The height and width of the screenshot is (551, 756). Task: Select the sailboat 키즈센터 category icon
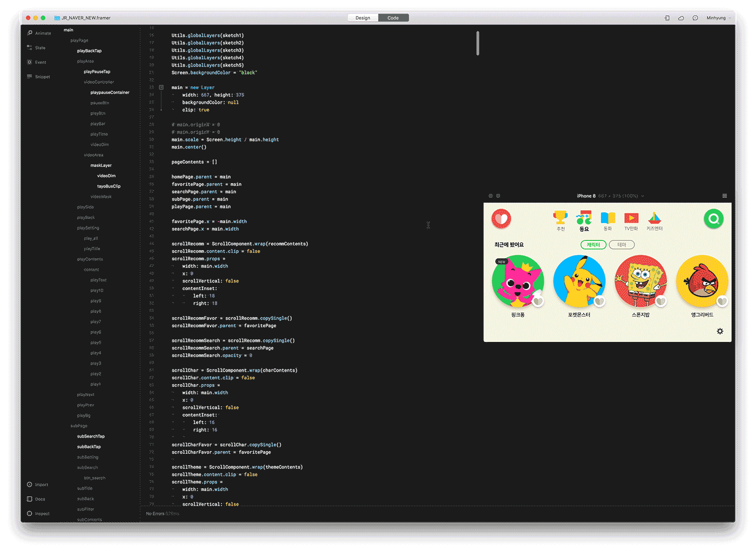click(654, 220)
